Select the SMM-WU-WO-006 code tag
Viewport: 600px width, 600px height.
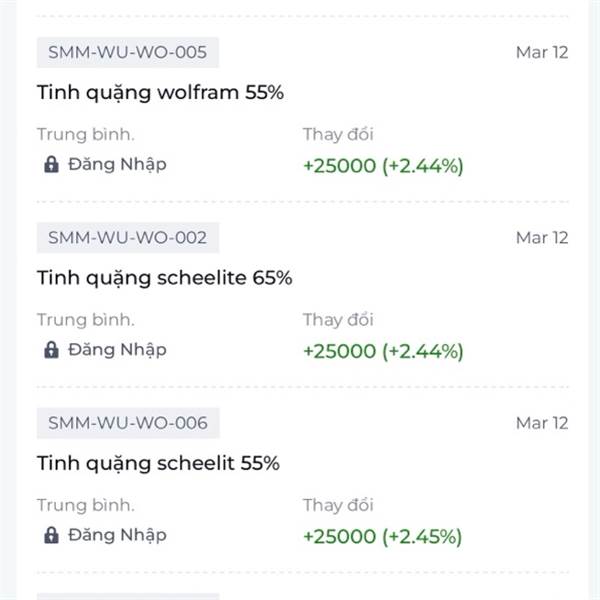pos(127,423)
